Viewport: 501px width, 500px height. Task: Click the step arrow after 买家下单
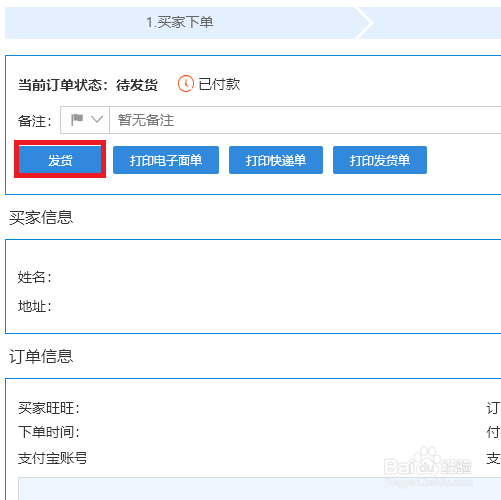364,23
